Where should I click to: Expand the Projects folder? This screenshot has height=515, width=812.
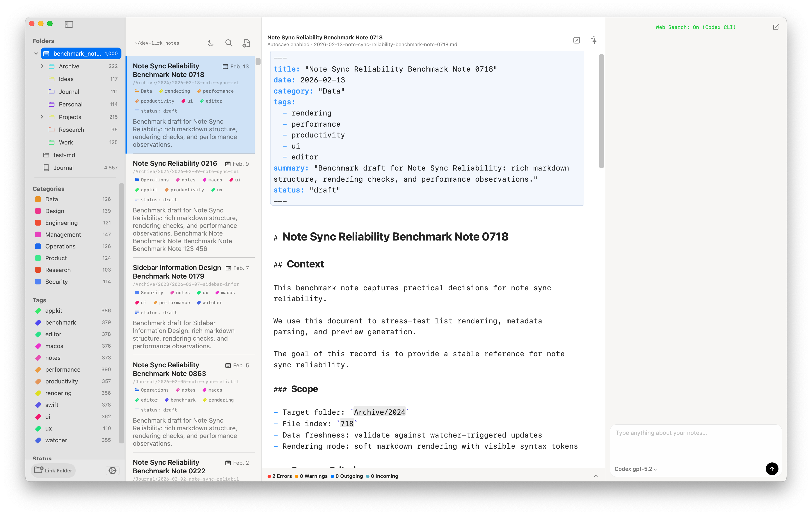coord(42,117)
